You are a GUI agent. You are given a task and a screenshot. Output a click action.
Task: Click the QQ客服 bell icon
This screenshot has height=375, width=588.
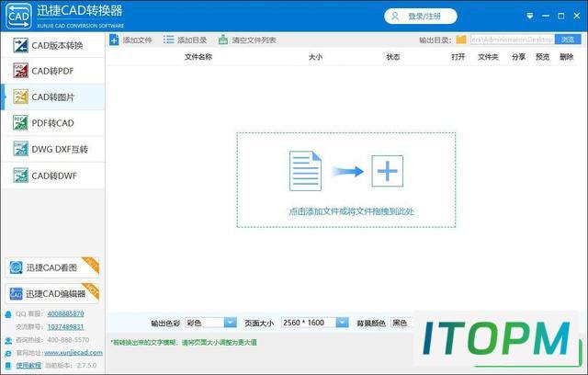tap(8, 314)
